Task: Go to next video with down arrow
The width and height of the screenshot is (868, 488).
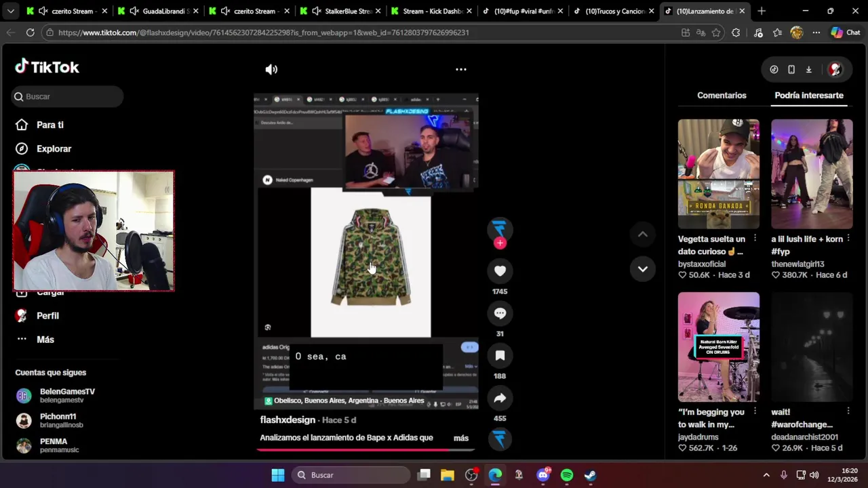Action: click(x=642, y=269)
